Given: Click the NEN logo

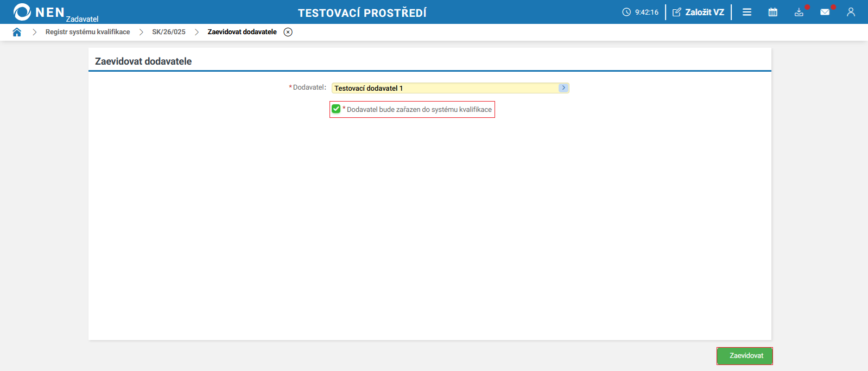Looking at the screenshot, I should click(39, 12).
